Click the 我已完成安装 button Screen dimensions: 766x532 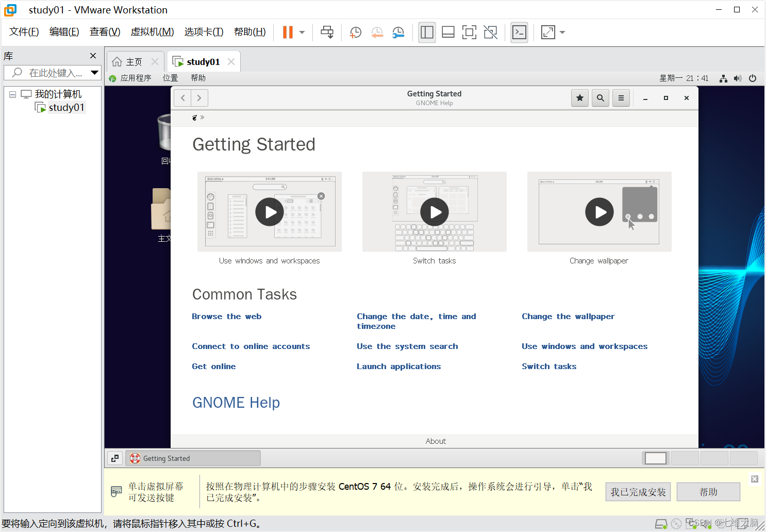pyautogui.click(x=638, y=492)
